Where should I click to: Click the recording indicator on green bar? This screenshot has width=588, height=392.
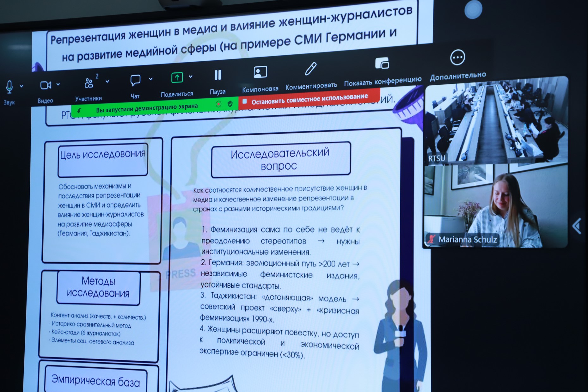coord(218,104)
